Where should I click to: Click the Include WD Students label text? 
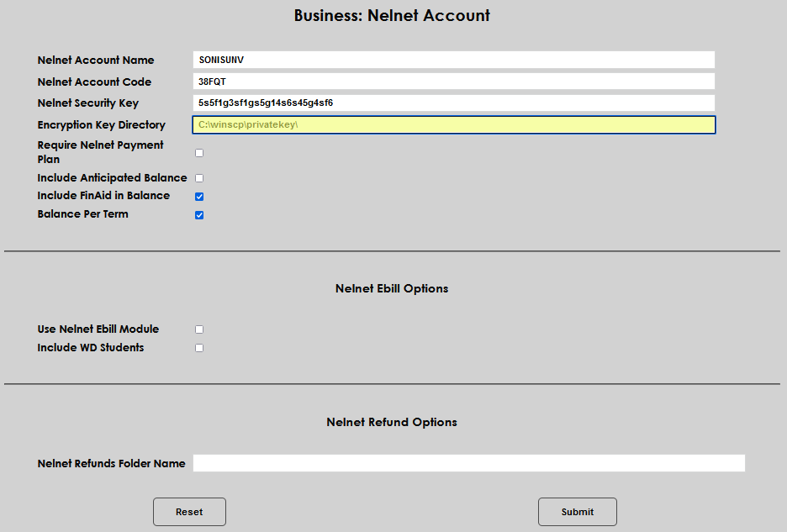coord(90,347)
